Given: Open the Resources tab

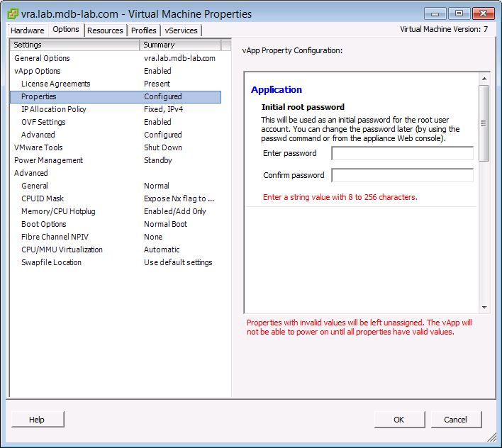Looking at the screenshot, I should pos(105,30).
